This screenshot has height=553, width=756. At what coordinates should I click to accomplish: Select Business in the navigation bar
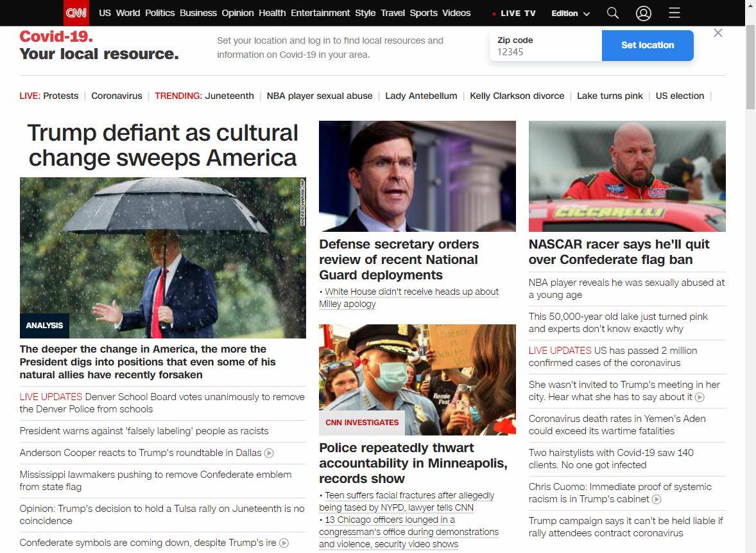198,13
